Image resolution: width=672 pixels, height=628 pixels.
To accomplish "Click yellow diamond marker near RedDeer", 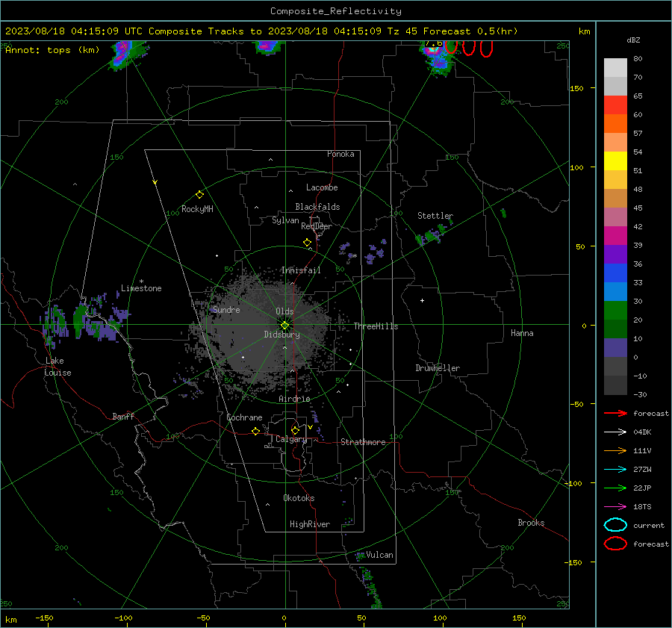I will point(307,243).
